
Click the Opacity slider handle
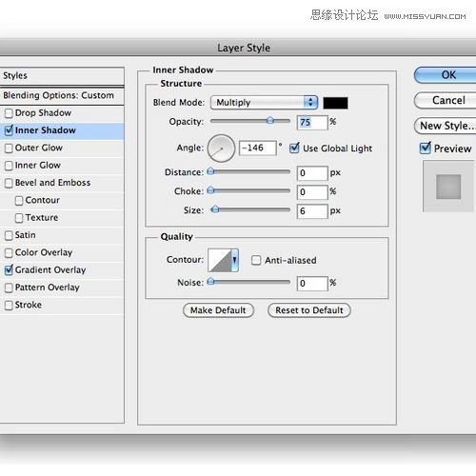coord(270,121)
